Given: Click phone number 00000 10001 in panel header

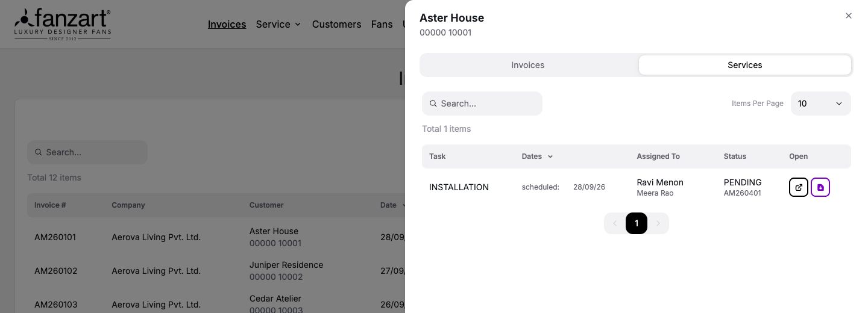Looking at the screenshot, I should click(445, 33).
